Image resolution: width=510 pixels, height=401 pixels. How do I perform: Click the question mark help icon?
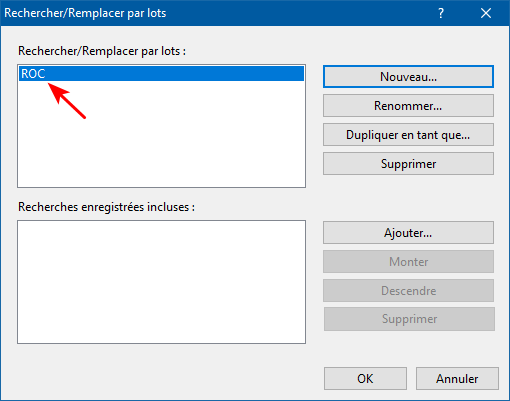(x=441, y=13)
